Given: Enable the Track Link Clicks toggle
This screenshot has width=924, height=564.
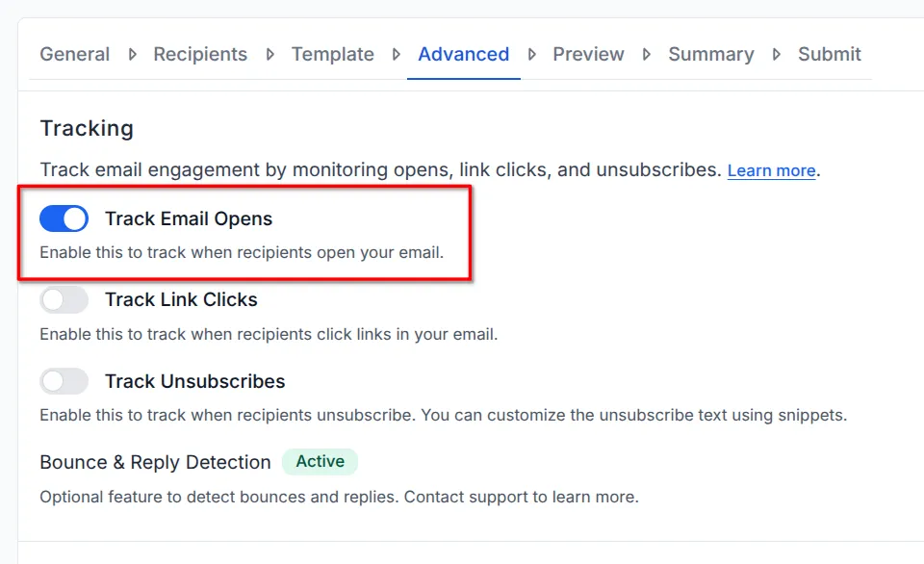Looking at the screenshot, I should click(64, 299).
